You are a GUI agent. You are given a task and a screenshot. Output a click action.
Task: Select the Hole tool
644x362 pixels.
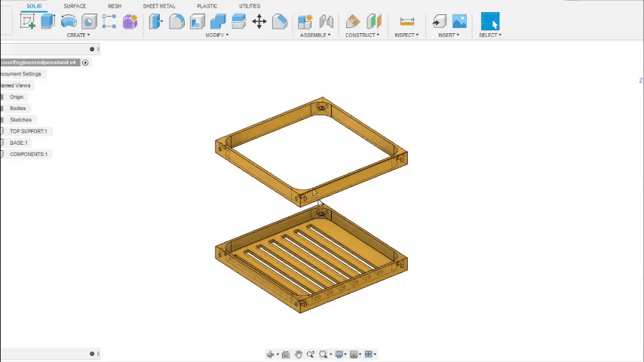[89, 21]
